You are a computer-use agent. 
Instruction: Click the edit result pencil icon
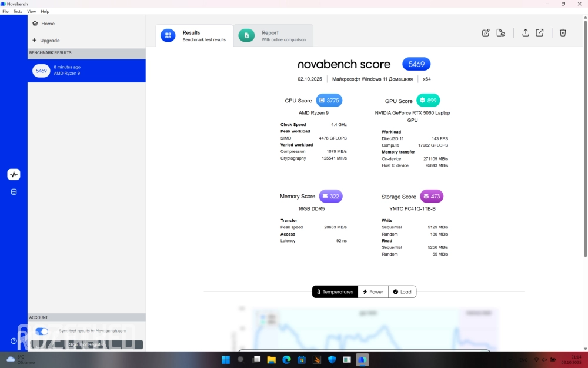[x=486, y=33]
